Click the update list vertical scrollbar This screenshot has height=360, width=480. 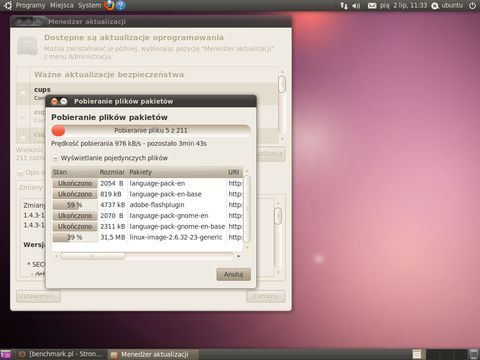coord(282,84)
